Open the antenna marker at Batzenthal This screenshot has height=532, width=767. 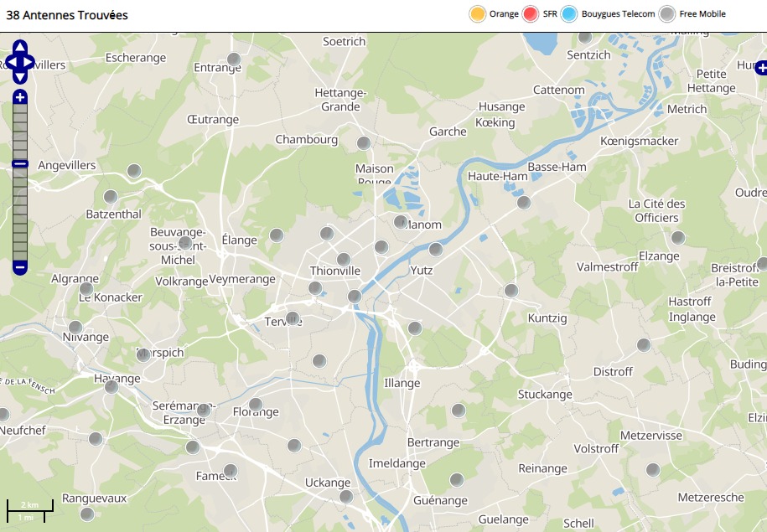pyautogui.click(x=111, y=197)
